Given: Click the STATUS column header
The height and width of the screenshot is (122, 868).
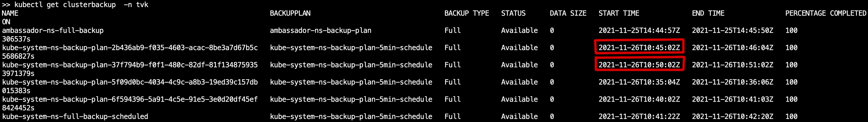Looking at the screenshot, I should tap(513, 13).
